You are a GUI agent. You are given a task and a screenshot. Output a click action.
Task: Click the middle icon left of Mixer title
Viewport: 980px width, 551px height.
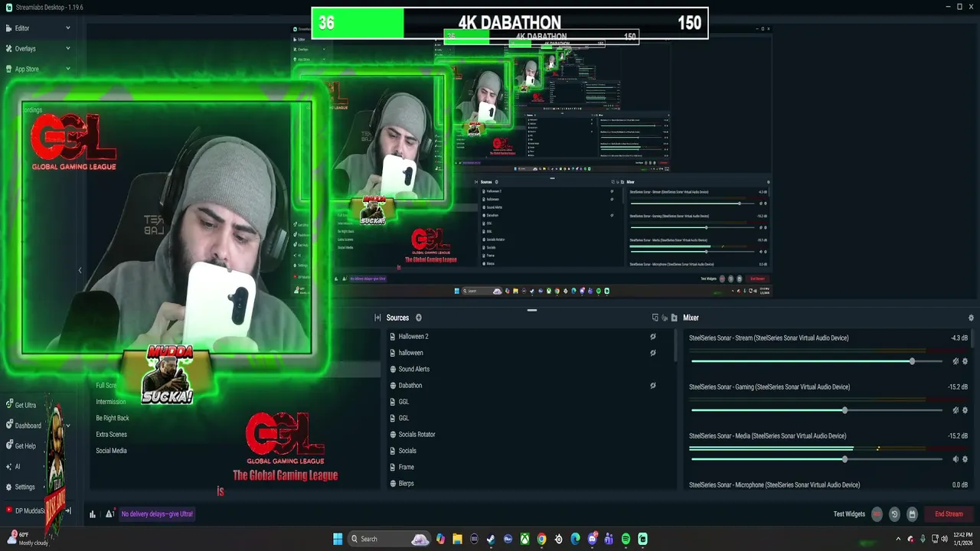click(664, 318)
